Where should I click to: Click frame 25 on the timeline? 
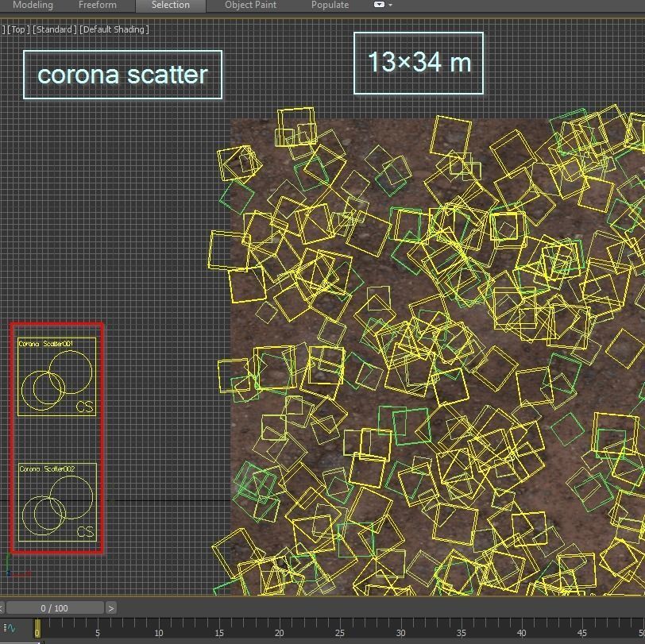click(340, 634)
